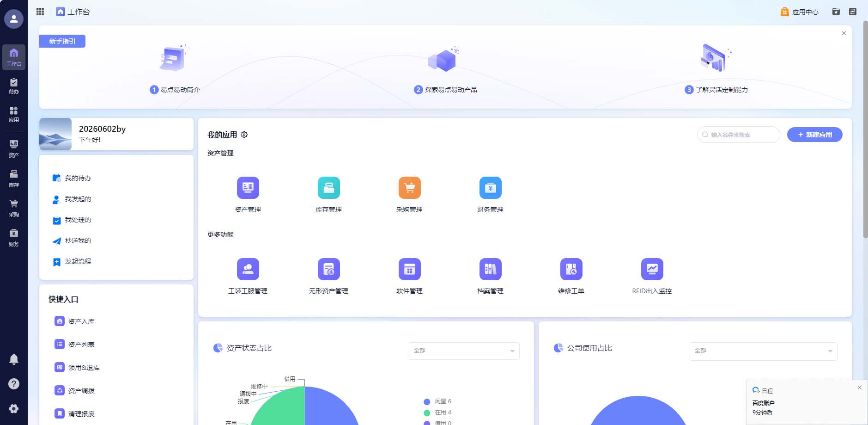Open step 2 探索易点易动产品

(446, 90)
